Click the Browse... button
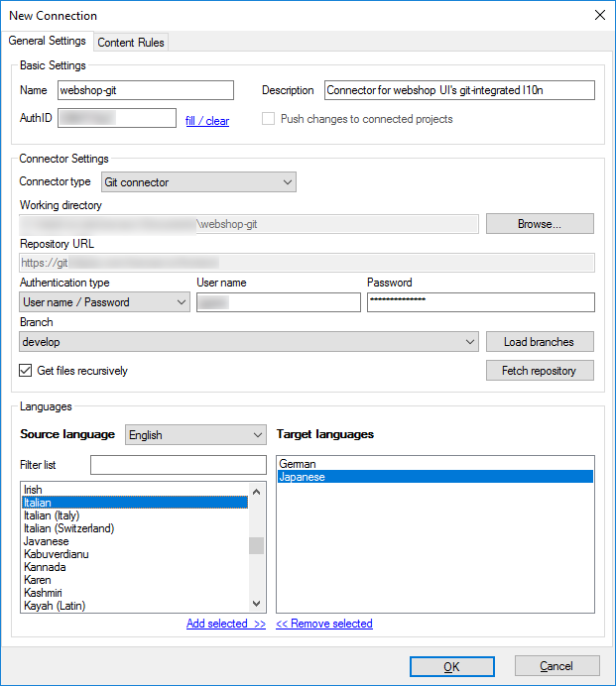Image resolution: width=616 pixels, height=686 pixels. [x=540, y=224]
